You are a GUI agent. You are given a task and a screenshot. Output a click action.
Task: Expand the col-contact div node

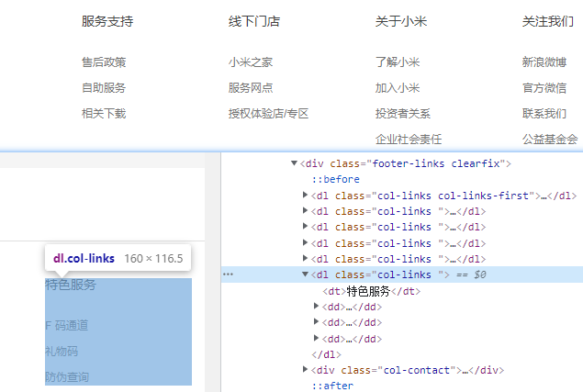point(305,369)
